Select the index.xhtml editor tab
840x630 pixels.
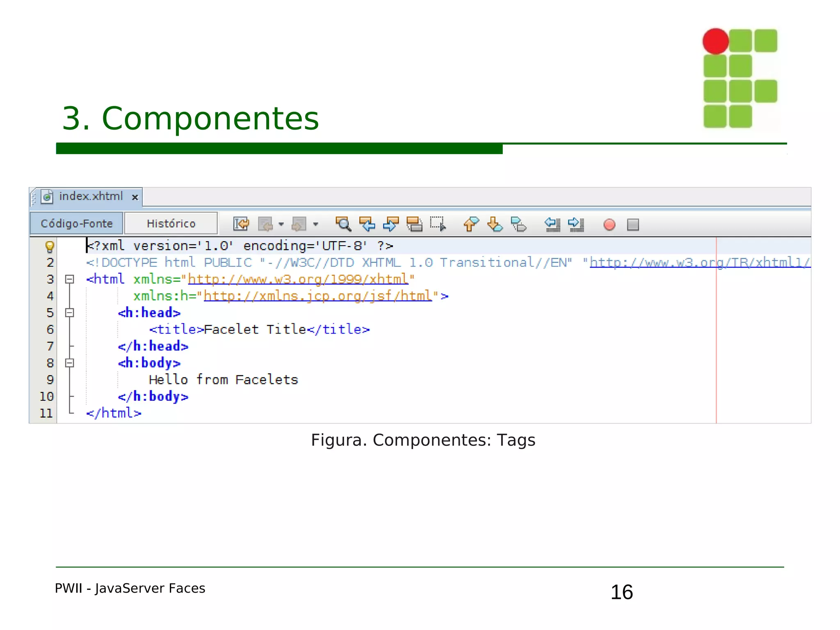click(x=86, y=197)
